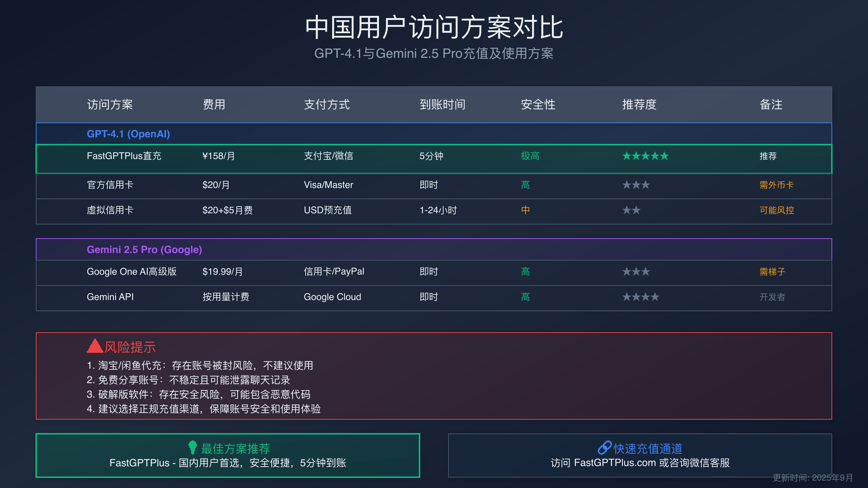Click the GPT-4.1 (OpenAI) section heading

pyautogui.click(x=128, y=134)
